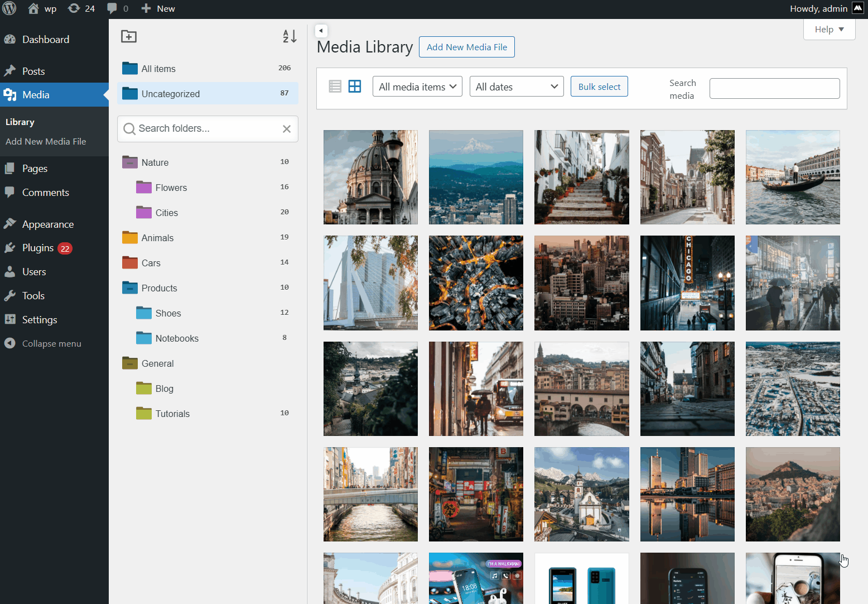Click the Plugins plug icon
868x604 pixels.
pyautogui.click(x=9, y=248)
